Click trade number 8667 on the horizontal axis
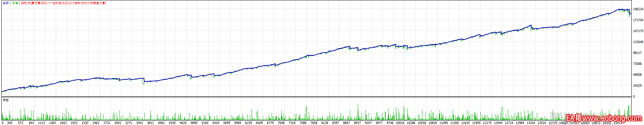This screenshot has height=125, width=644. point(347,123)
